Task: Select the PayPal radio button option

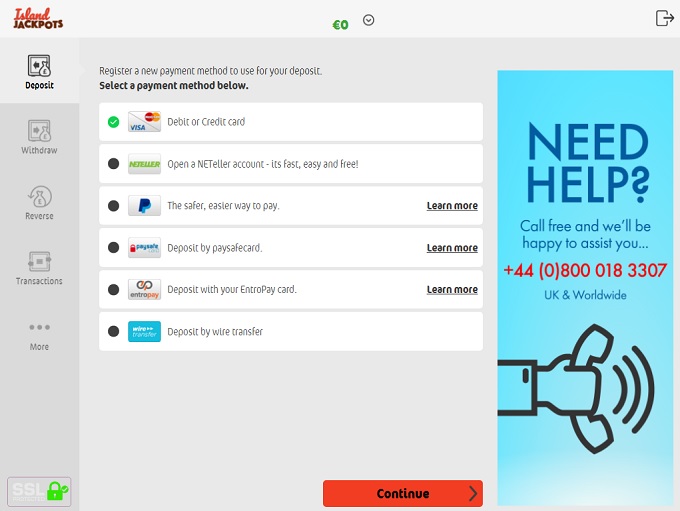Action: point(113,206)
